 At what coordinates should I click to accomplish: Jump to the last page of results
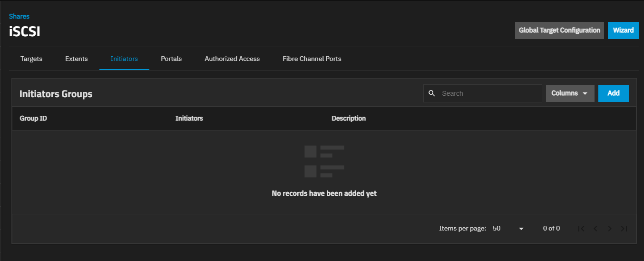624,229
